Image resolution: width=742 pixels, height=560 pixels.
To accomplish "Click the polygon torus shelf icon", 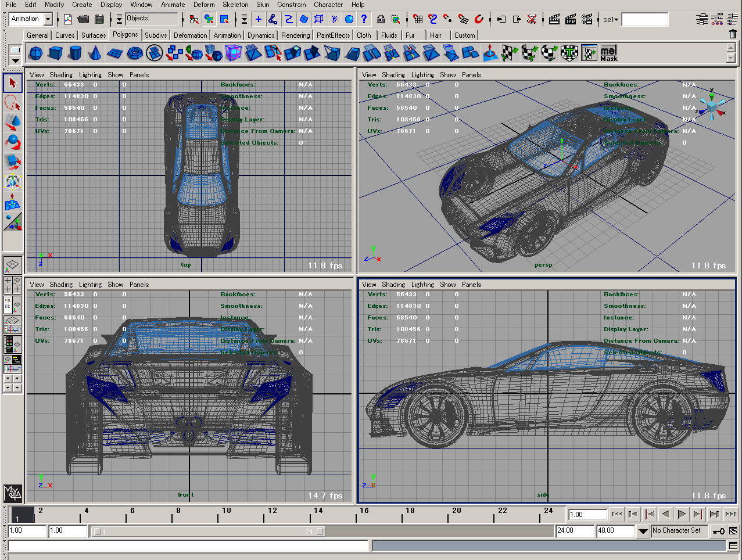I will (134, 54).
